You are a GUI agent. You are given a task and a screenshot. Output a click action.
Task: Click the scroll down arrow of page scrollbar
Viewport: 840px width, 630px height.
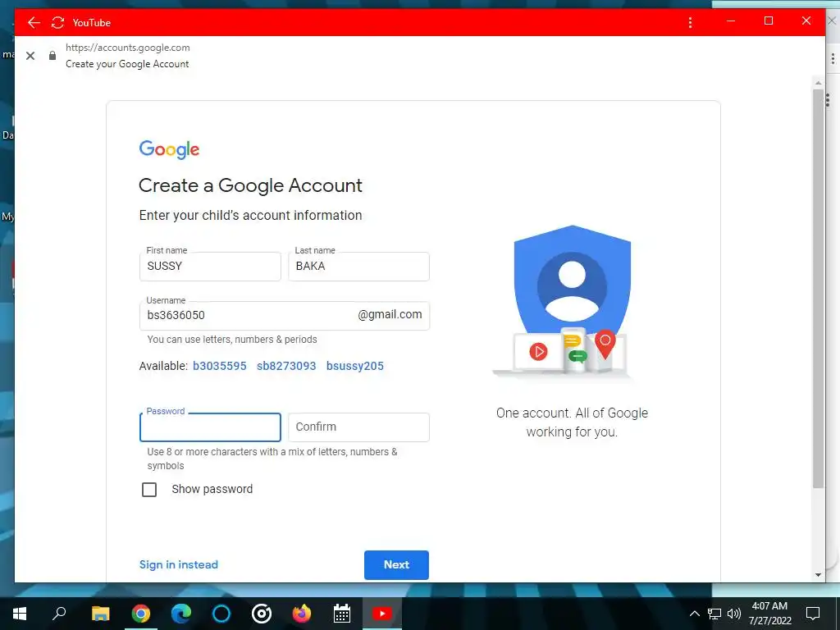click(818, 575)
